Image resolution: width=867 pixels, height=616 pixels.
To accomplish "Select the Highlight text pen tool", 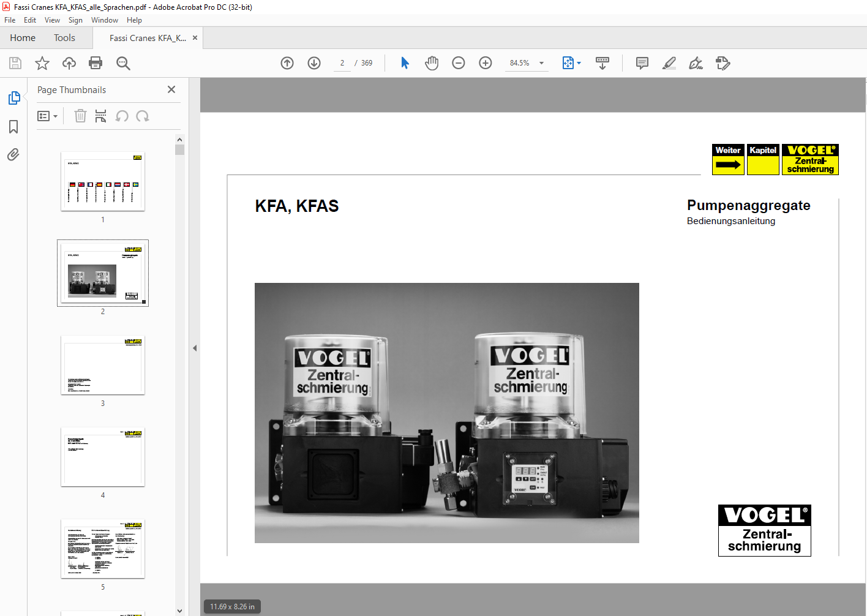I will (x=669, y=63).
